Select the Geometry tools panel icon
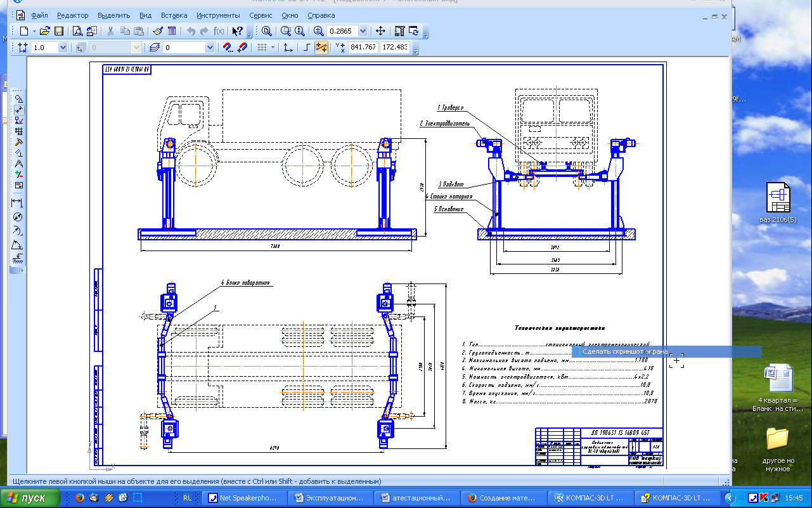The height and width of the screenshot is (508, 812). pos(19,99)
